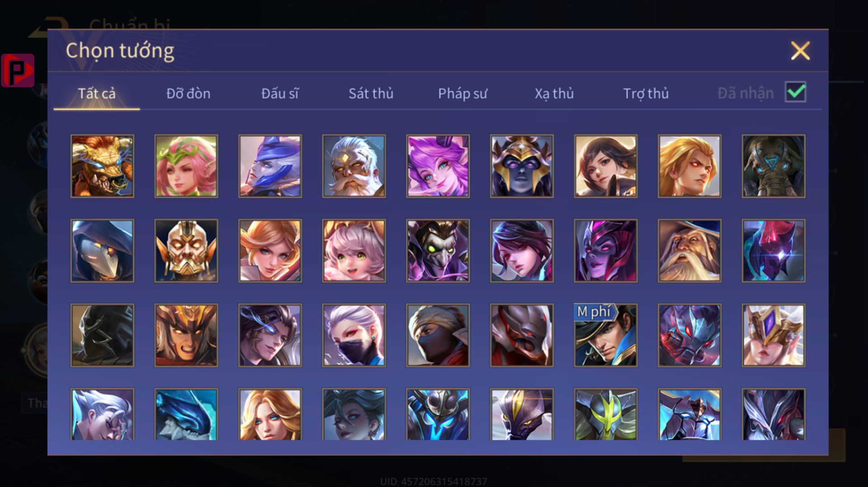Click the red P recorder overlay icon

(18, 70)
